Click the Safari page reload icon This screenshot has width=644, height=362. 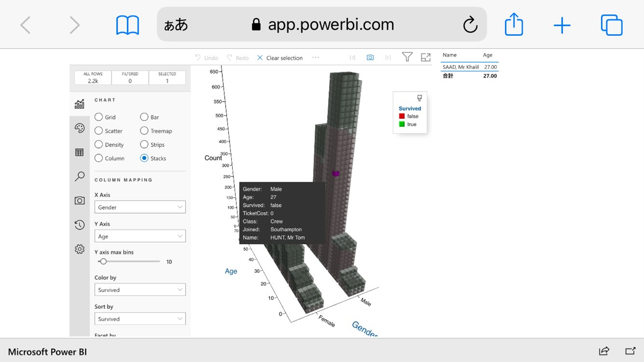pos(470,25)
